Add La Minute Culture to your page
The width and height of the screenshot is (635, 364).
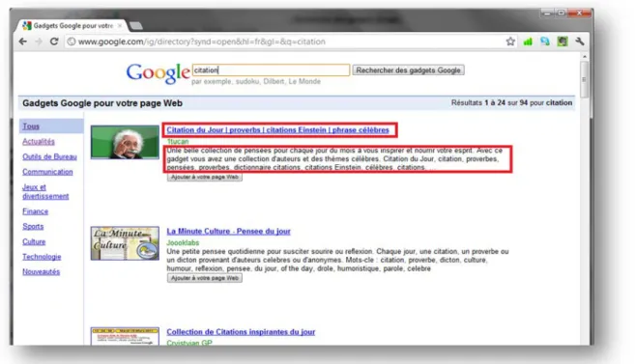point(205,278)
